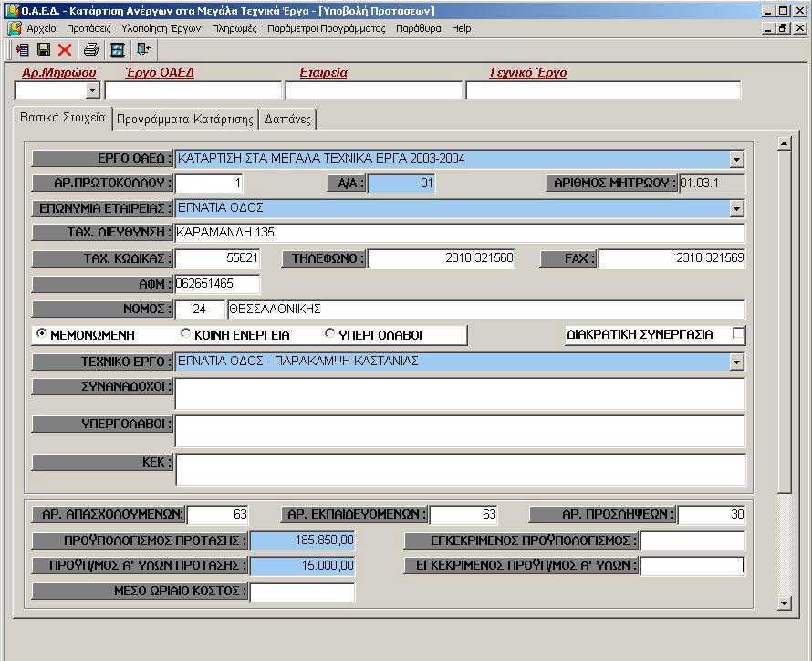The width and height of the screenshot is (812, 661).
Task: Click the application icon in menu bar
Action: click(x=15, y=28)
